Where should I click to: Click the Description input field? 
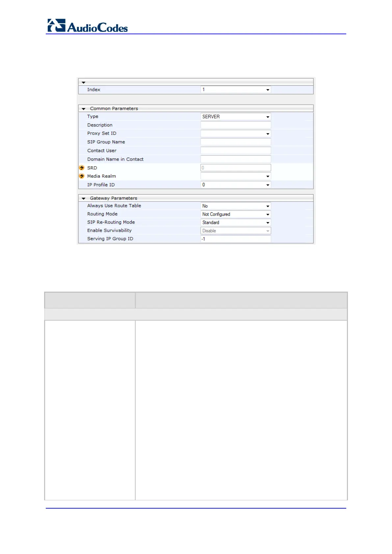pyautogui.click(x=236, y=125)
